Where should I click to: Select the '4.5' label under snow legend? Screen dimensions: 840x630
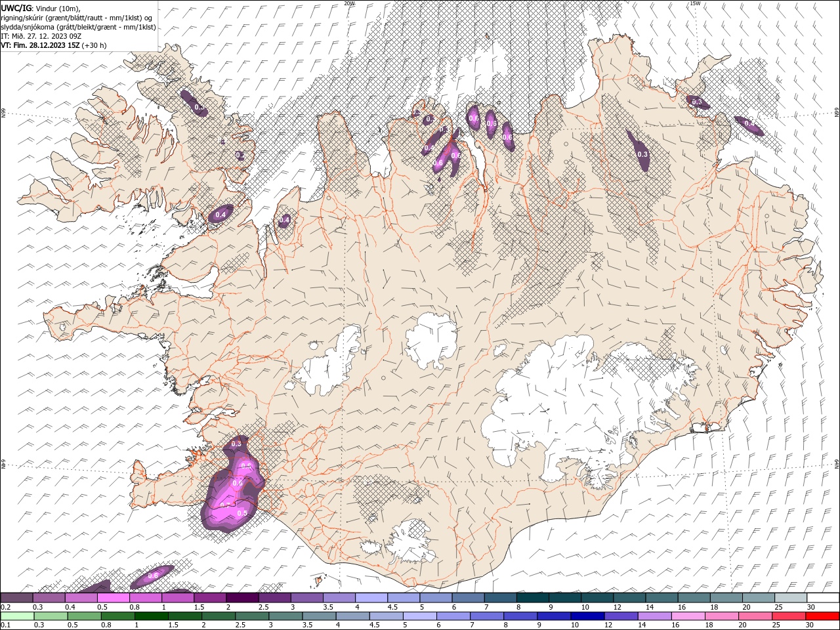pos(392,607)
